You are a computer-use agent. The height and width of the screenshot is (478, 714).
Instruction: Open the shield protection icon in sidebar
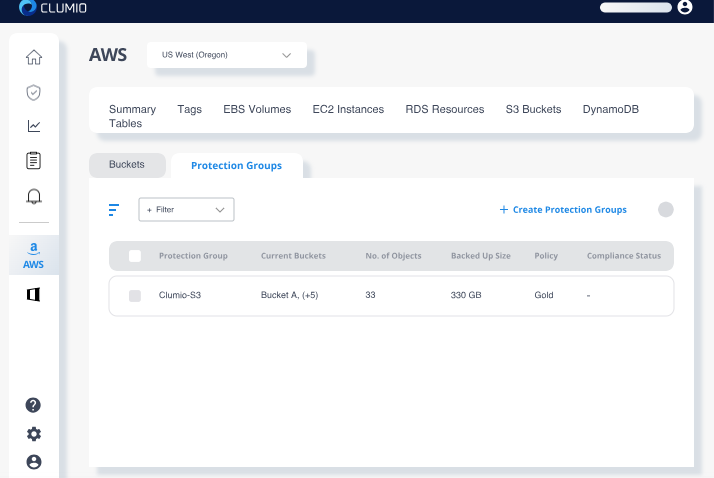tap(34, 92)
